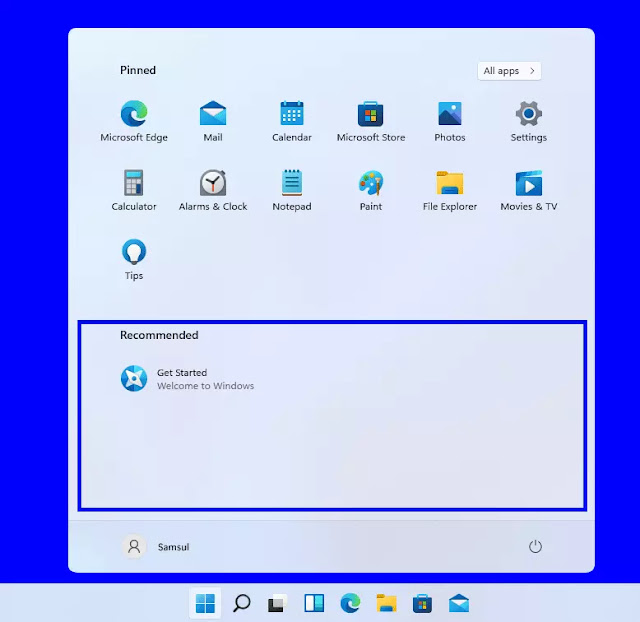Click the Pinned section heading
640x622 pixels.
[138, 70]
